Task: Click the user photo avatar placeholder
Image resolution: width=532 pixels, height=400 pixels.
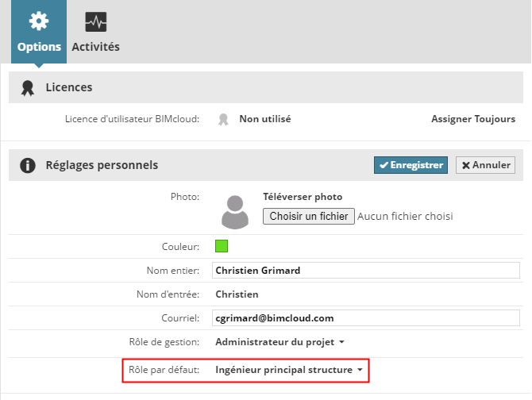Action: [x=234, y=211]
